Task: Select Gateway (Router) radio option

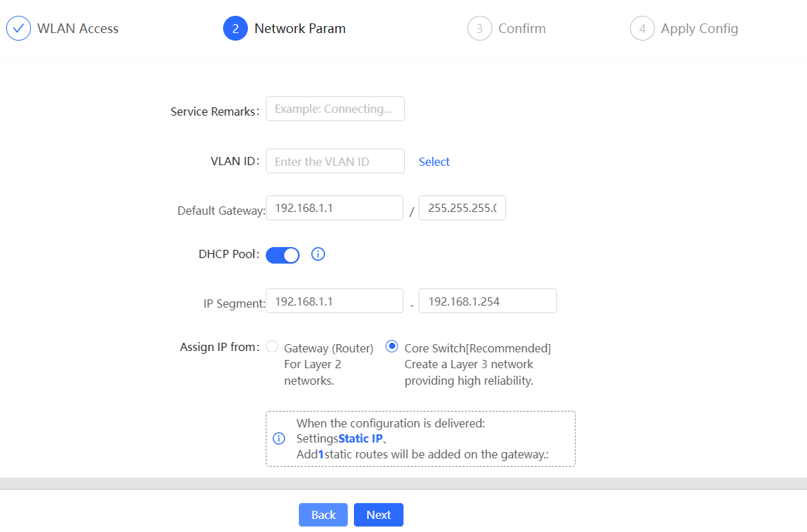Action: (272, 347)
